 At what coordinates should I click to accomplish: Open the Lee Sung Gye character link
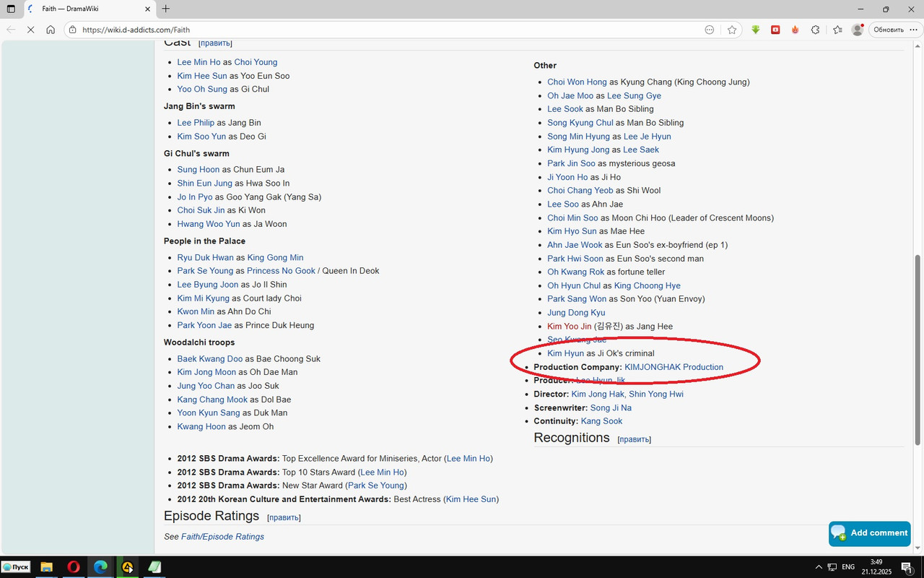(634, 96)
